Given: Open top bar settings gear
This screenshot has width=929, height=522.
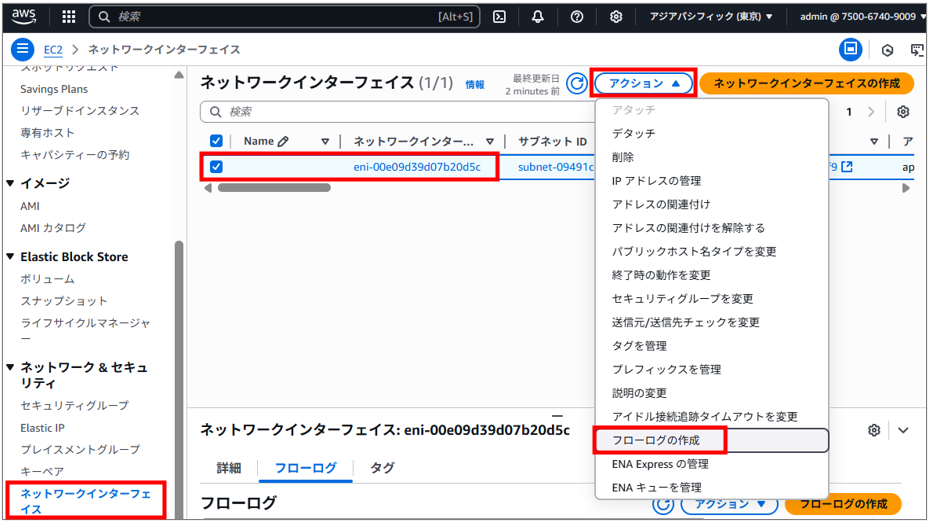Looking at the screenshot, I should pos(616,17).
